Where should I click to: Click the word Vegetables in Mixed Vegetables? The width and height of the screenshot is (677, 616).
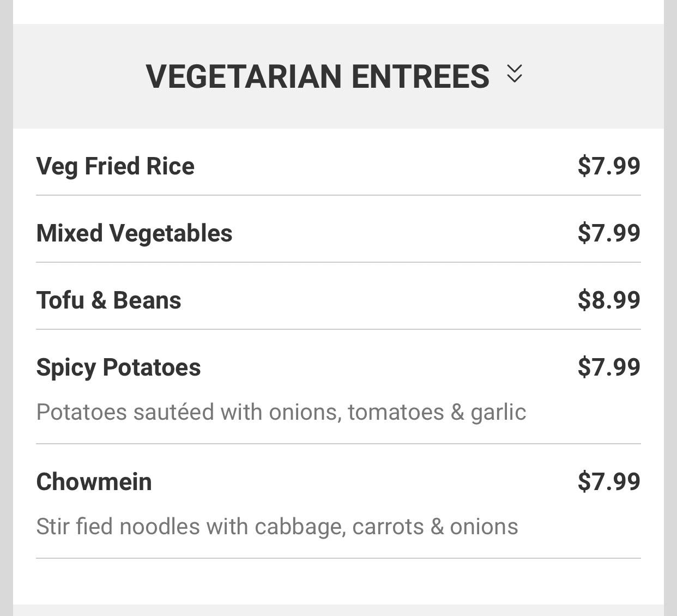coord(171,233)
